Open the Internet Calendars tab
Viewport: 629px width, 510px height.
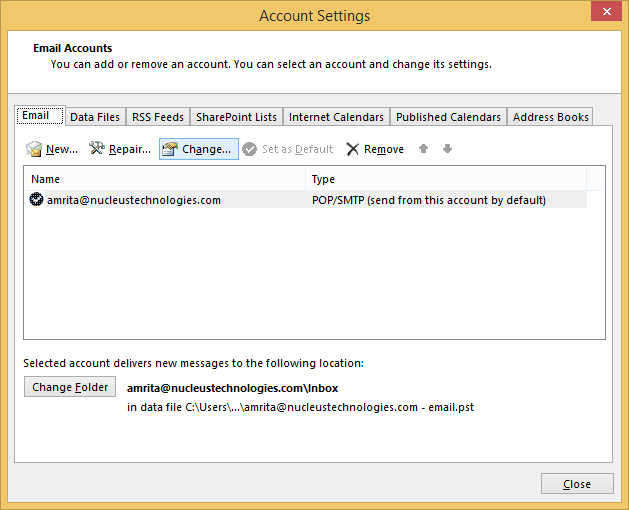point(336,117)
